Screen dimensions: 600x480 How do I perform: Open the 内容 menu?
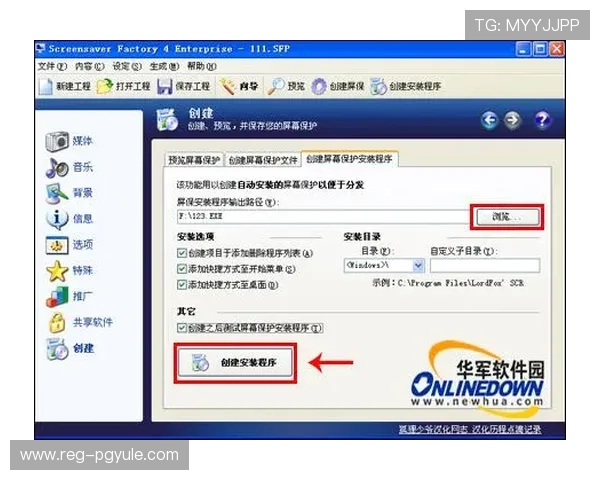[89, 66]
